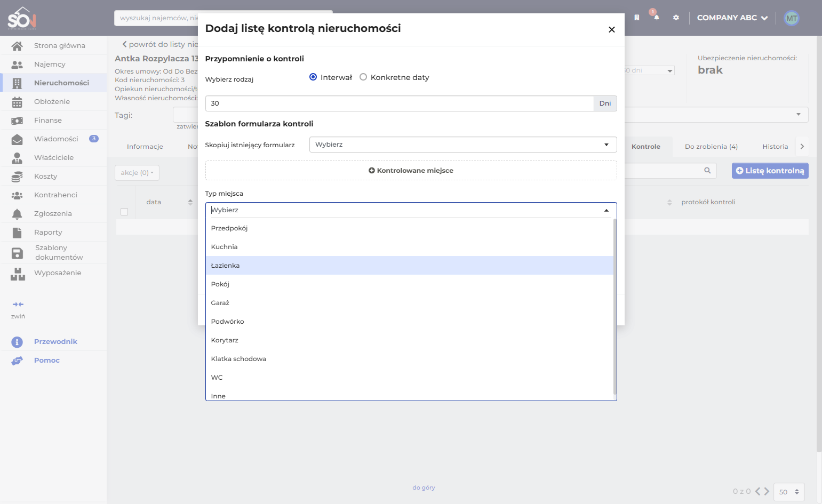Open the page size 50 selector
Viewport: 822px width, 504px height.
pyautogui.click(x=789, y=492)
